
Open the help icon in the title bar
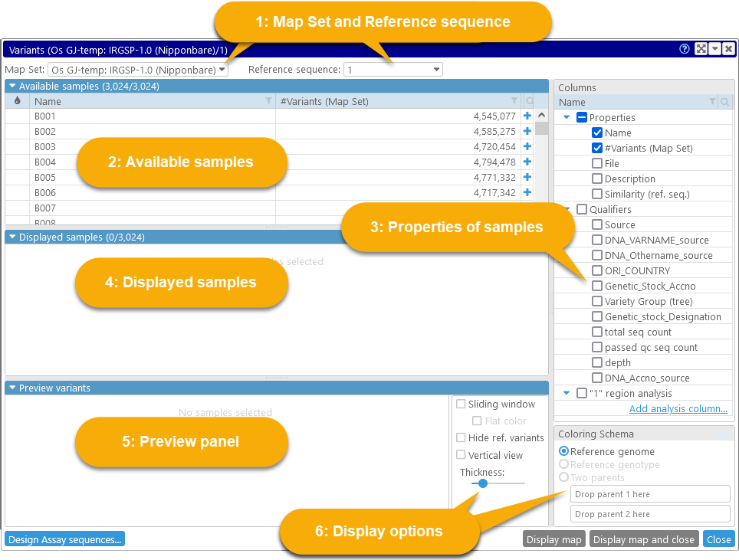tap(685, 49)
